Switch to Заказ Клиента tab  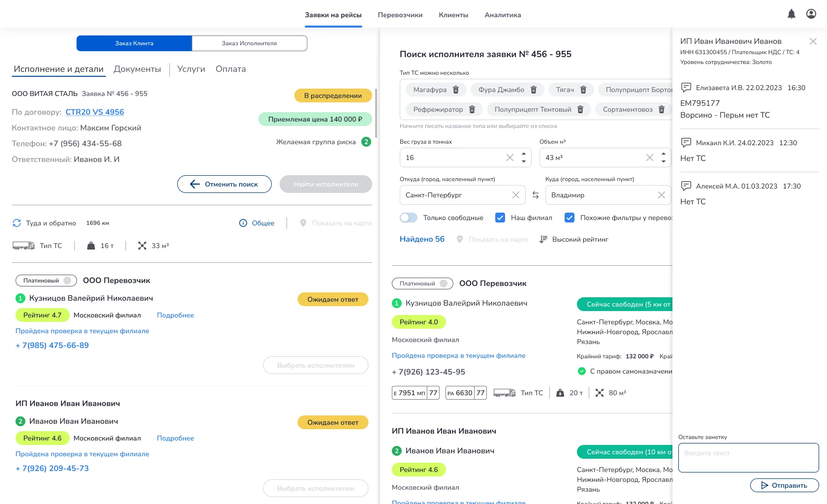pos(134,43)
